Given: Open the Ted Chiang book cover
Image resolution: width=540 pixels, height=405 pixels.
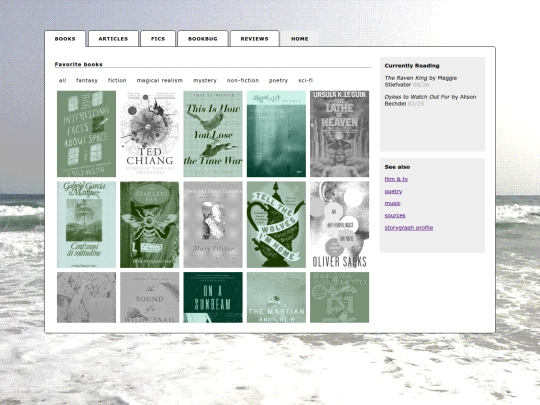Looking at the screenshot, I should [149, 134].
